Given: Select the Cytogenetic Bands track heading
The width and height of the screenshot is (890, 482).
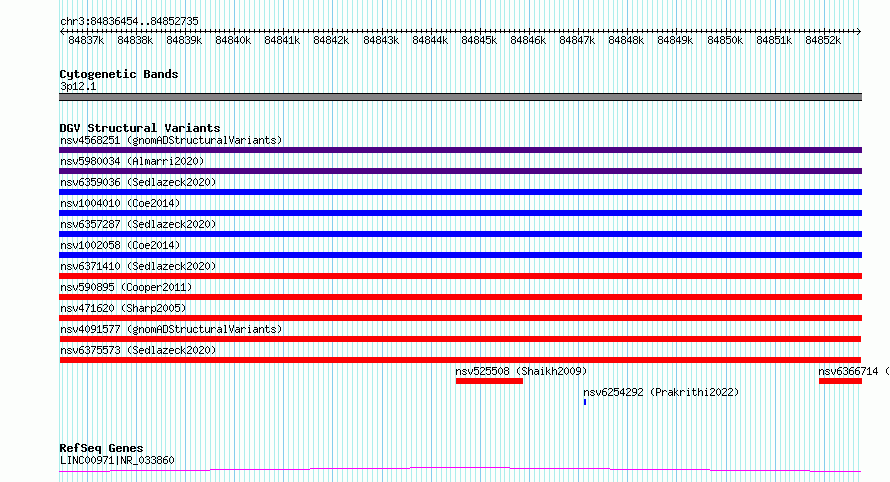Looking at the screenshot, I should [x=119, y=74].
